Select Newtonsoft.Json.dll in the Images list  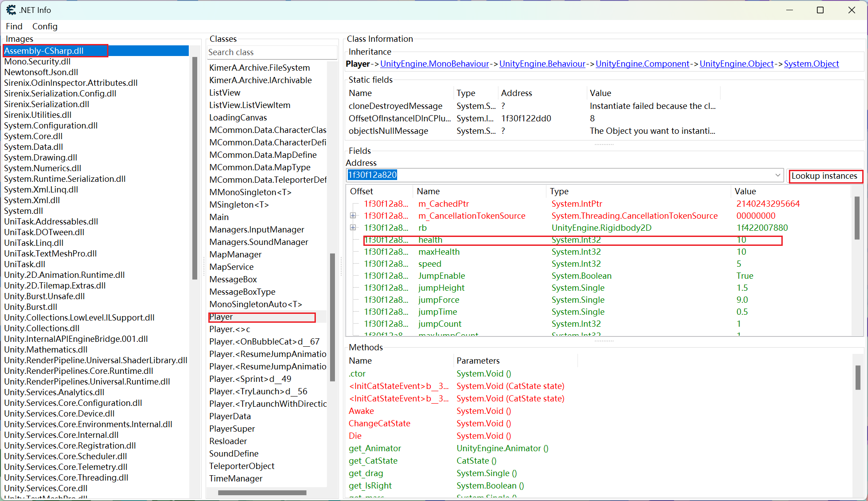coord(41,72)
